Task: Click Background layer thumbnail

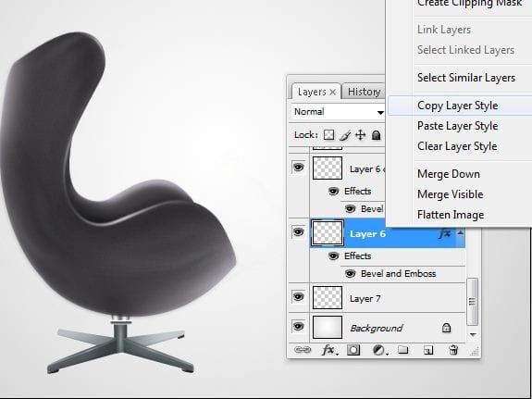Action: [328, 328]
